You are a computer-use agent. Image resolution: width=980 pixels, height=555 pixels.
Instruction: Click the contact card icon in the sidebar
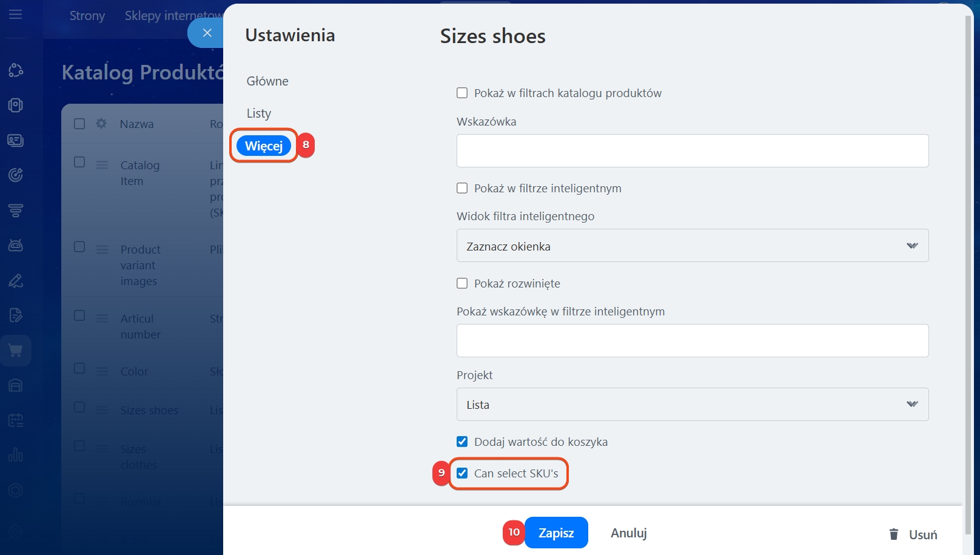coord(16,141)
